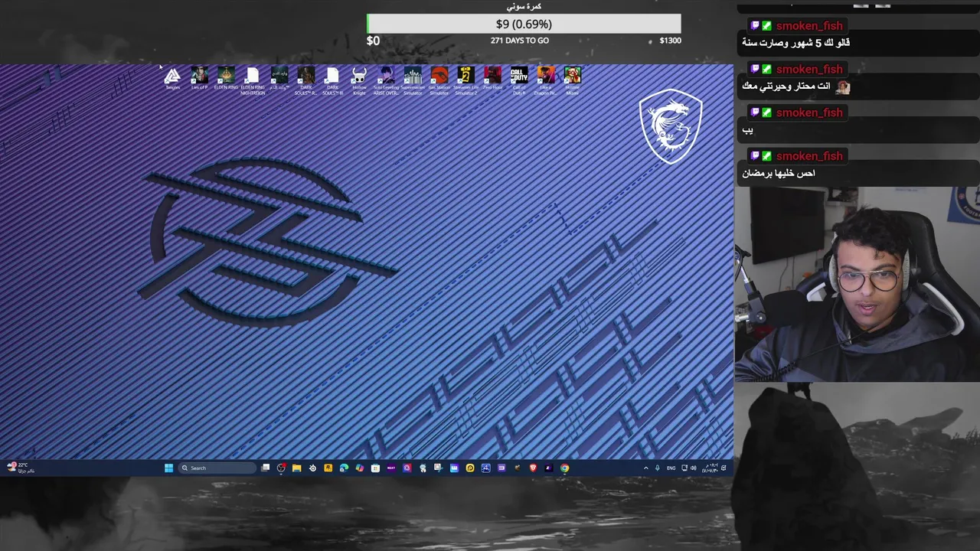Click the MSI dragon shield logo gadget
This screenshot has height=551, width=980.
coord(671,126)
